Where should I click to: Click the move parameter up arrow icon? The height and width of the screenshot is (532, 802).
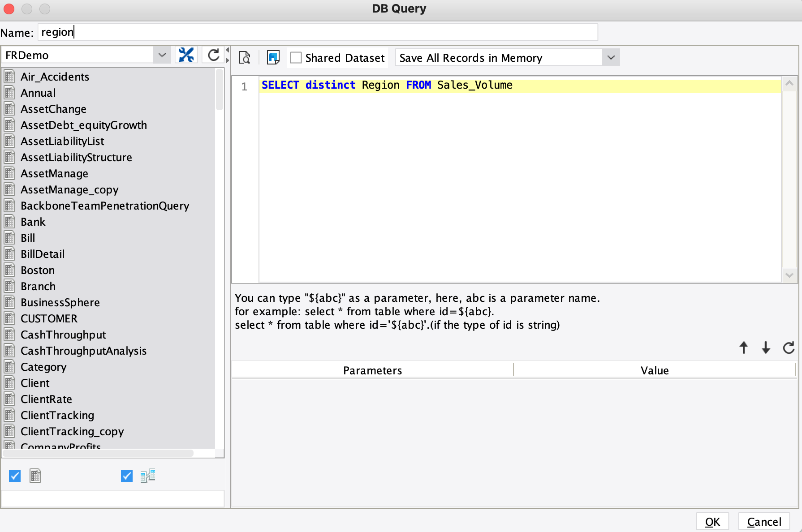[x=743, y=348]
